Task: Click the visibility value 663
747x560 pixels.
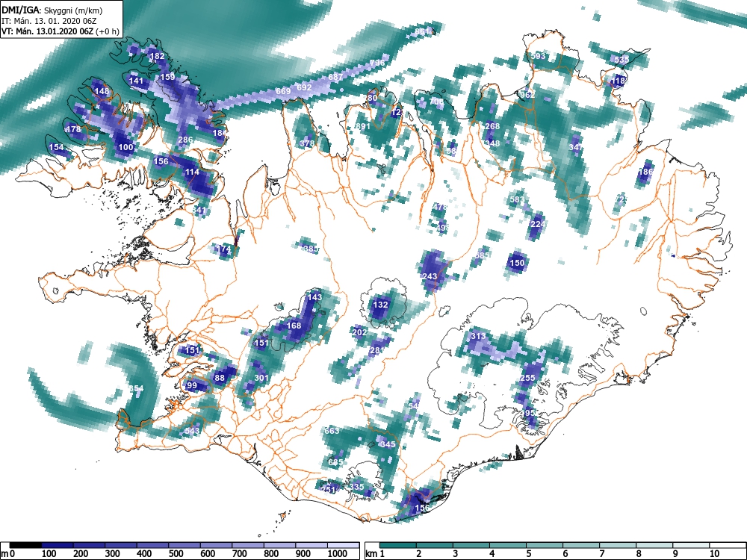Action: [332, 431]
